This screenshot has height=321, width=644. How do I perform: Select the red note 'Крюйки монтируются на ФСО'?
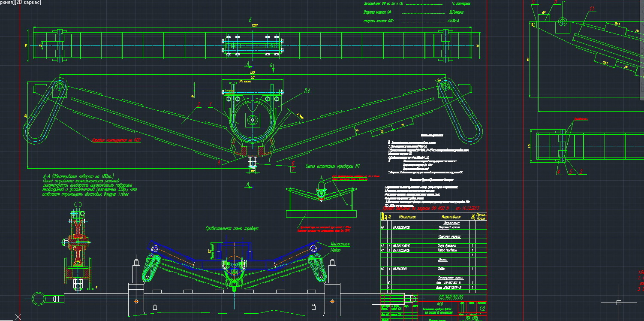tap(116, 140)
